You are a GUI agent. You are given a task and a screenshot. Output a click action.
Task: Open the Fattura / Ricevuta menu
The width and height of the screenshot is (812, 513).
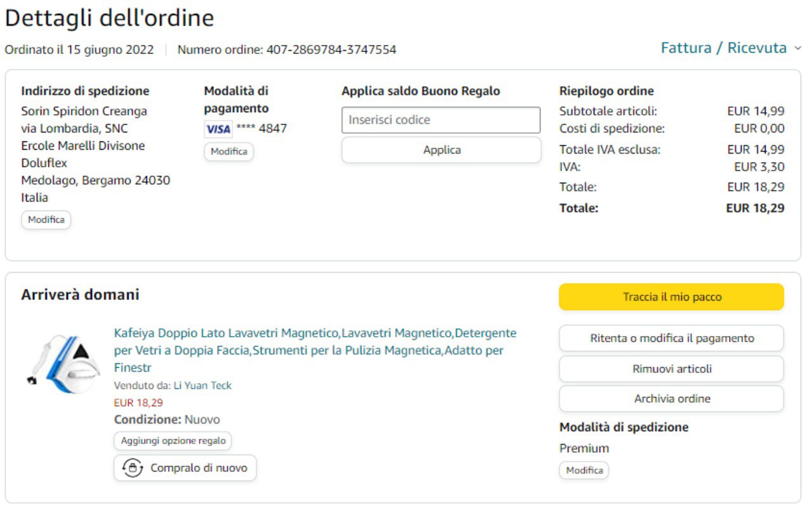click(723, 48)
